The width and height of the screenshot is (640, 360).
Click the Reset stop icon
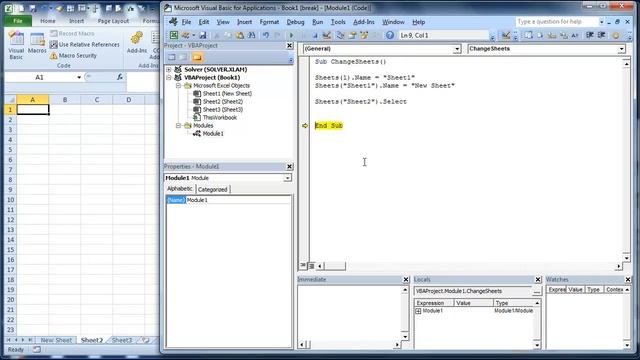point(315,36)
